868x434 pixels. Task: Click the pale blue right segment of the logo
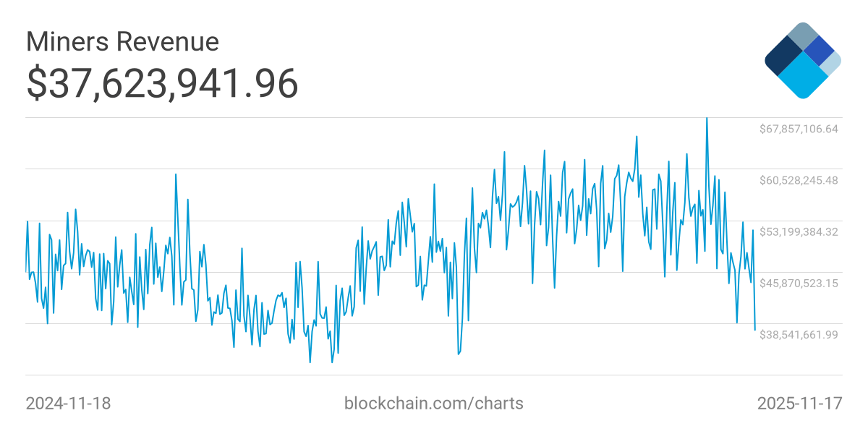pos(832,64)
